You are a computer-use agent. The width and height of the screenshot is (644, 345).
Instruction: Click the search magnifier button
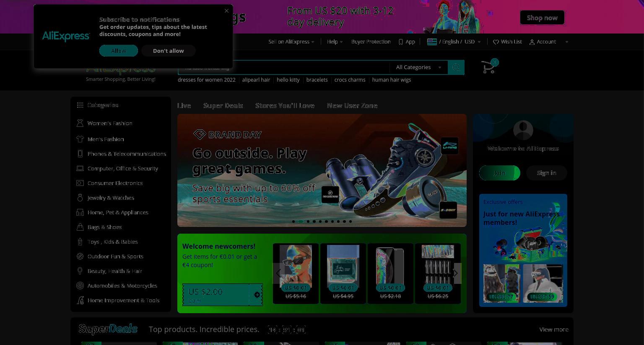click(x=456, y=67)
